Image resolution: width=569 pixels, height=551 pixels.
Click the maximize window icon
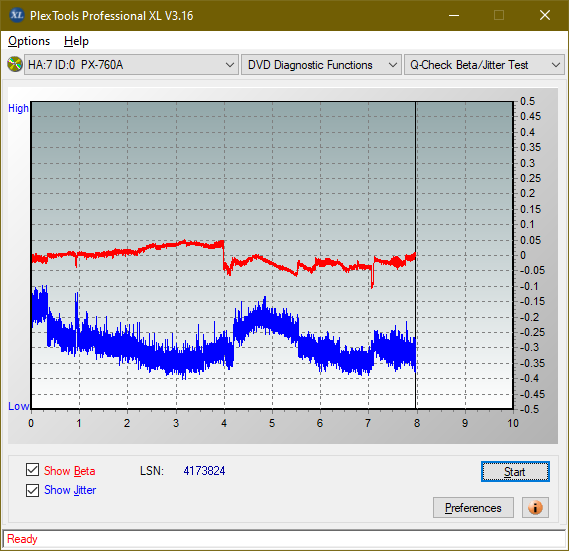(499, 15)
